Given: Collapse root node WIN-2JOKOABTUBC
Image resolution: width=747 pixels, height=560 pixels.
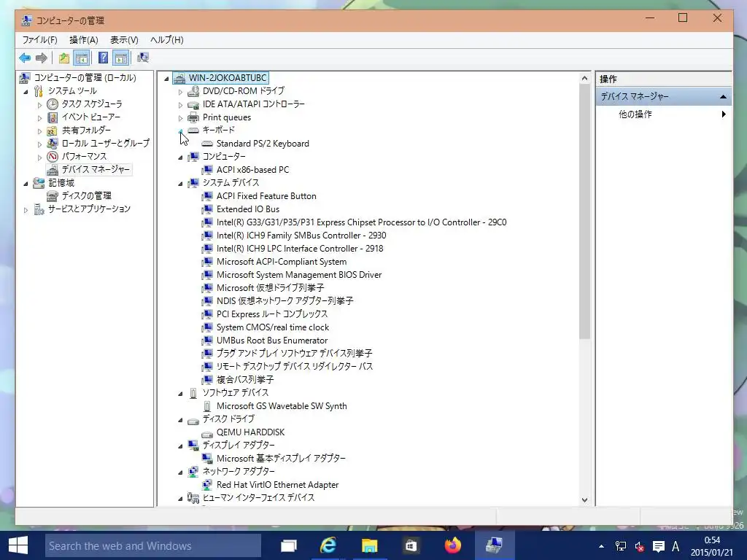Looking at the screenshot, I should (x=166, y=79).
